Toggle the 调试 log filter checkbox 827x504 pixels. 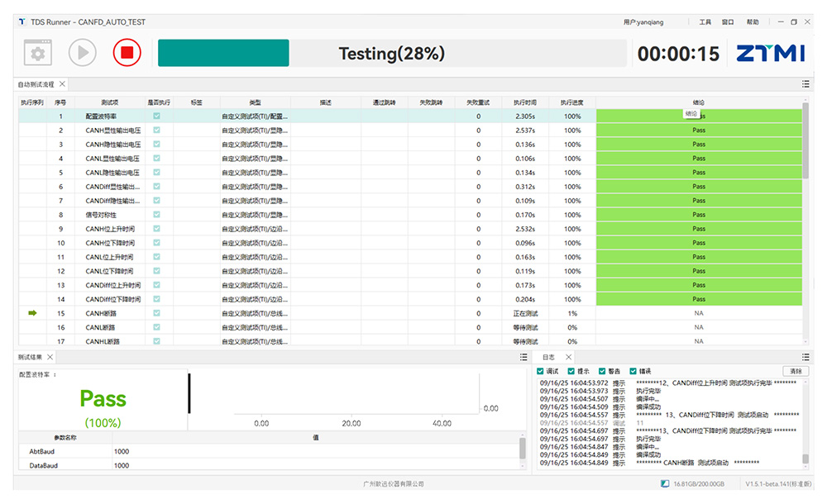(540, 371)
